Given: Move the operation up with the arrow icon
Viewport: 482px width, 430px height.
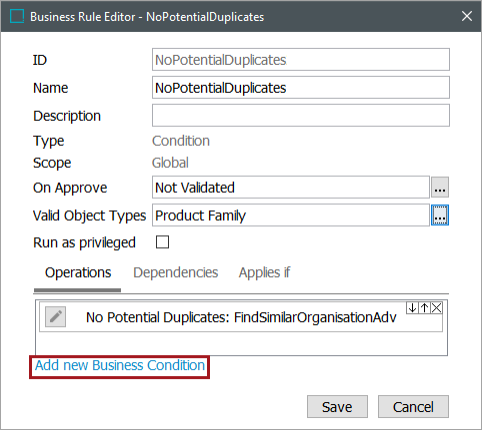Looking at the screenshot, I should pyautogui.click(x=424, y=308).
